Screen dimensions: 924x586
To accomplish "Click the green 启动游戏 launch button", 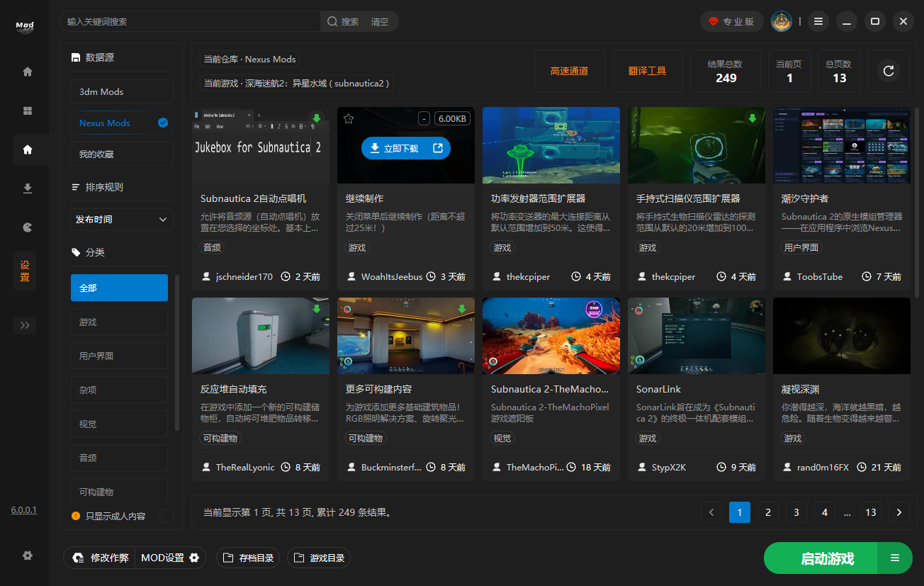I will 821,558.
